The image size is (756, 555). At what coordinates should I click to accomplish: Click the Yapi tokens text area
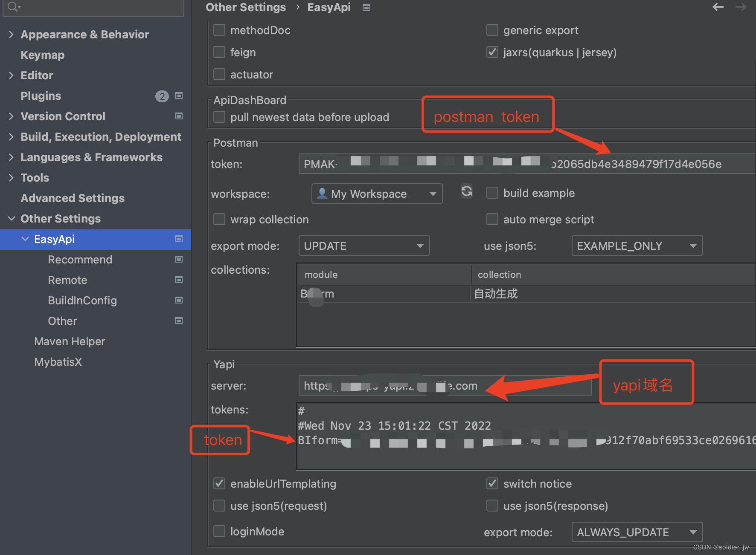coord(526,436)
